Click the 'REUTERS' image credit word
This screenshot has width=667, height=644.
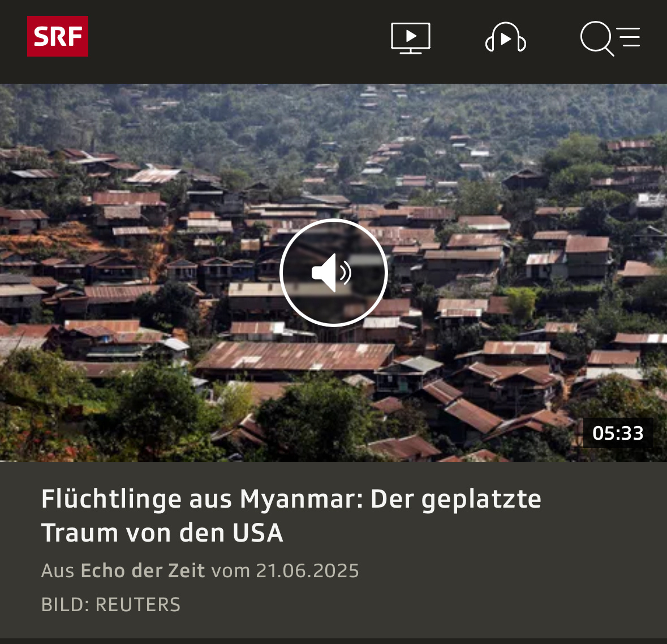click(x=138, y=604)
